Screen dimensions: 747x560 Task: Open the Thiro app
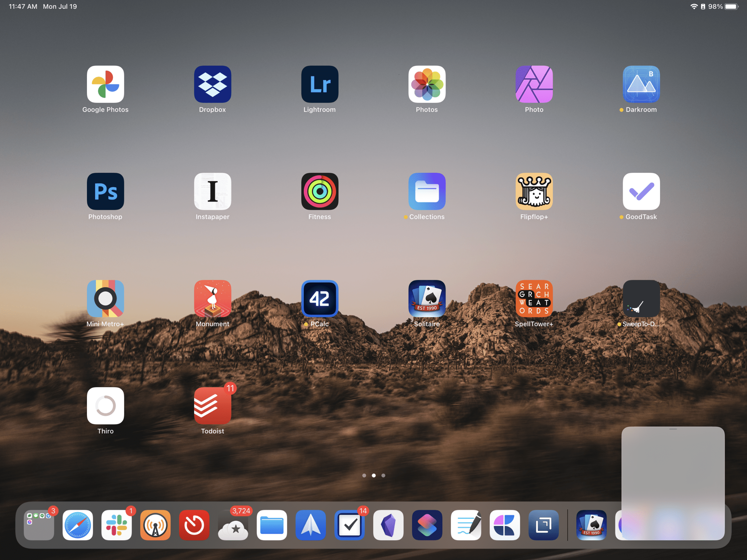click(x=105, y=406)
